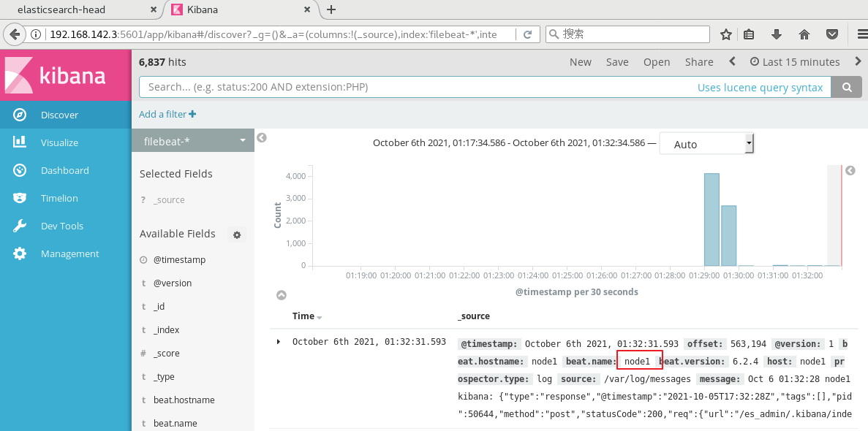Click New in the Discover menu
Screen dimensions: 868x431
coord(580,62)
